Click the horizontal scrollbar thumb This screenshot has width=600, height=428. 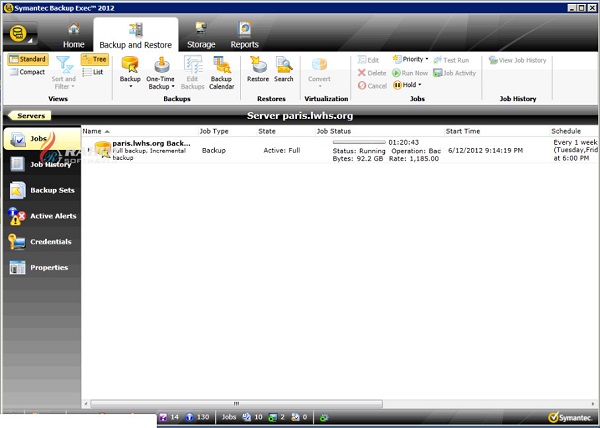point(236,404)
